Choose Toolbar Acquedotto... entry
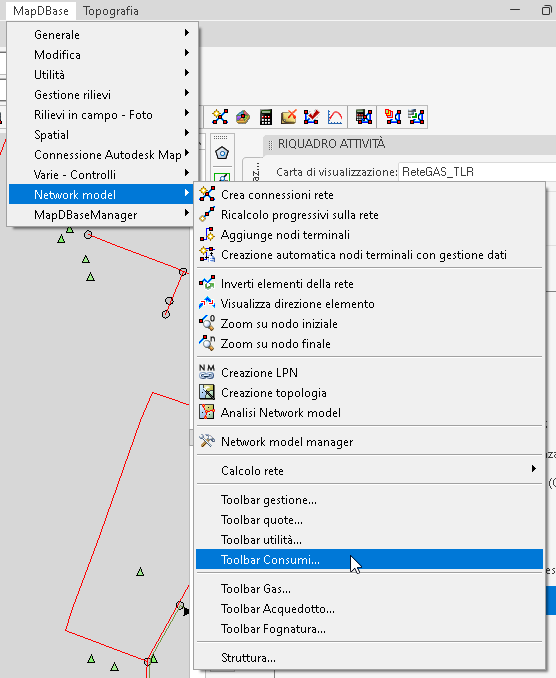Screen dimensions: 556x678 [369, 609]
